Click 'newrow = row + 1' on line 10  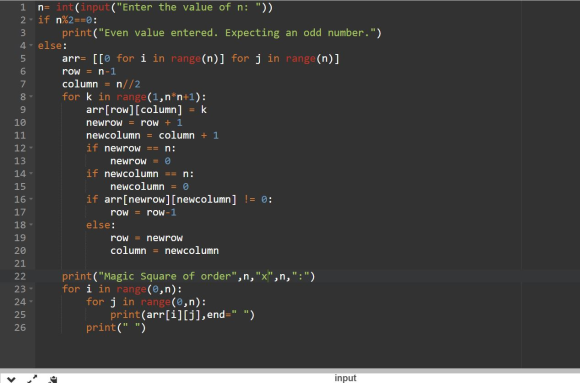134,122
